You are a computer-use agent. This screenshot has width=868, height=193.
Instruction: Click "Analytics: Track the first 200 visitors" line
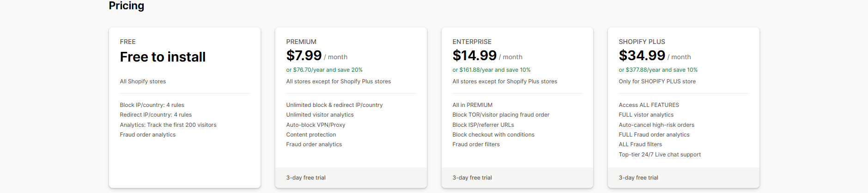(168, 125)
